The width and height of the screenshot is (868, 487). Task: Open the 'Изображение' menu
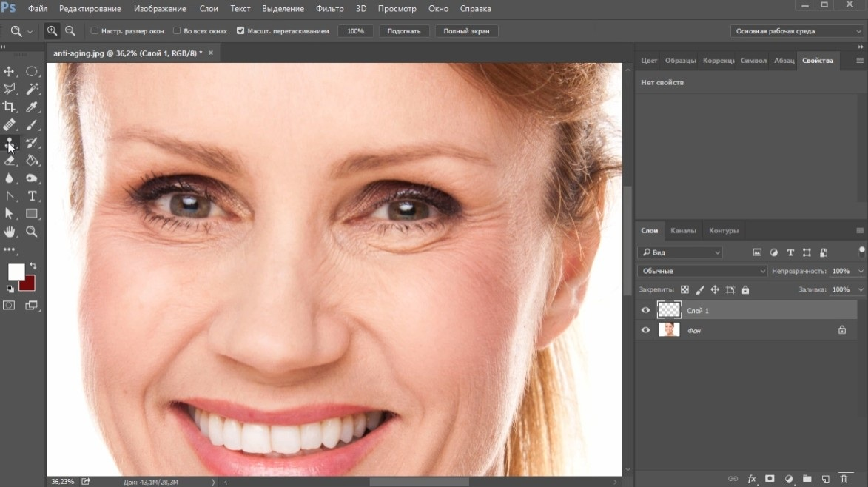[x=160, y=9]
